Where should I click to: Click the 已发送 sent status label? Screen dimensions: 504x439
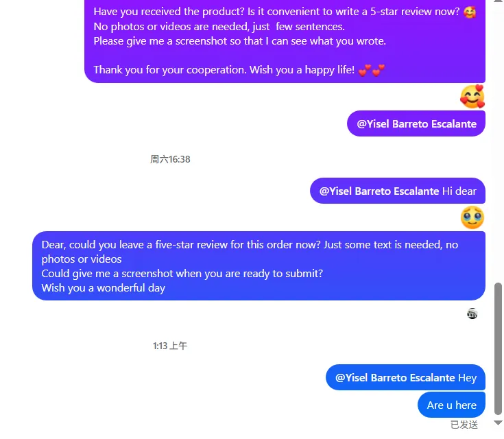tap(464, 425)
